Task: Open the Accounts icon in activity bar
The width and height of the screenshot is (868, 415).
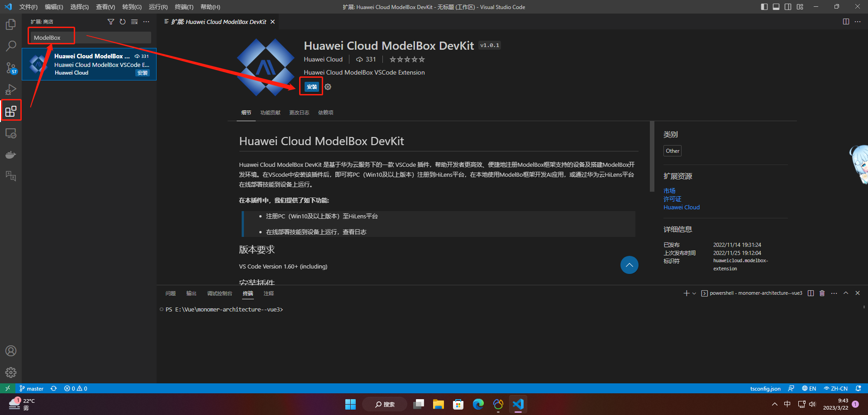Action: click(11, 351)
